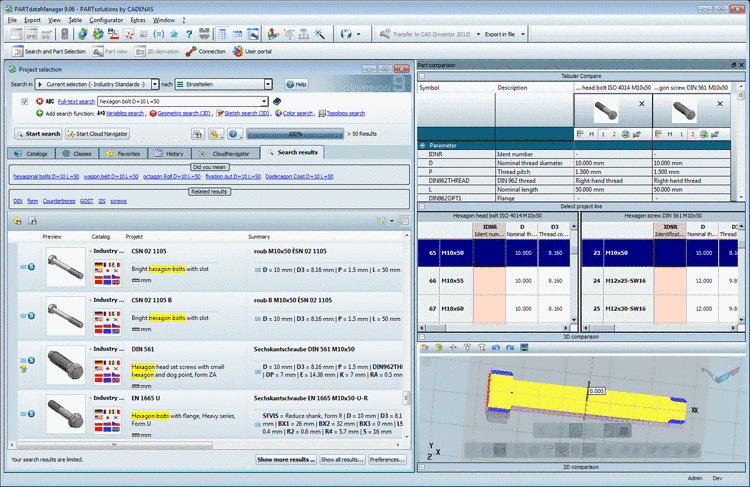Image resolution: width=750 pixels, height=487 pixels.
Task: Click the book icon next to the search field
Action: point(277,101)
